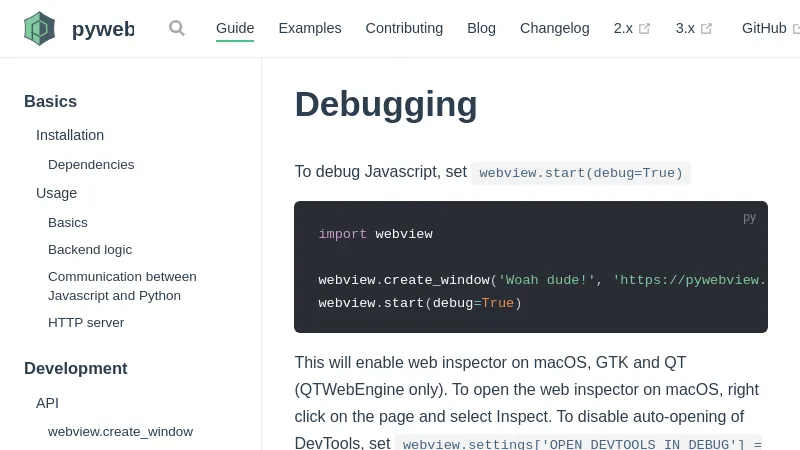Image resolution: width=800 pixels, height=450 pixels.
Task: Open Installation in the sidebar
Action: pos(70,135)
